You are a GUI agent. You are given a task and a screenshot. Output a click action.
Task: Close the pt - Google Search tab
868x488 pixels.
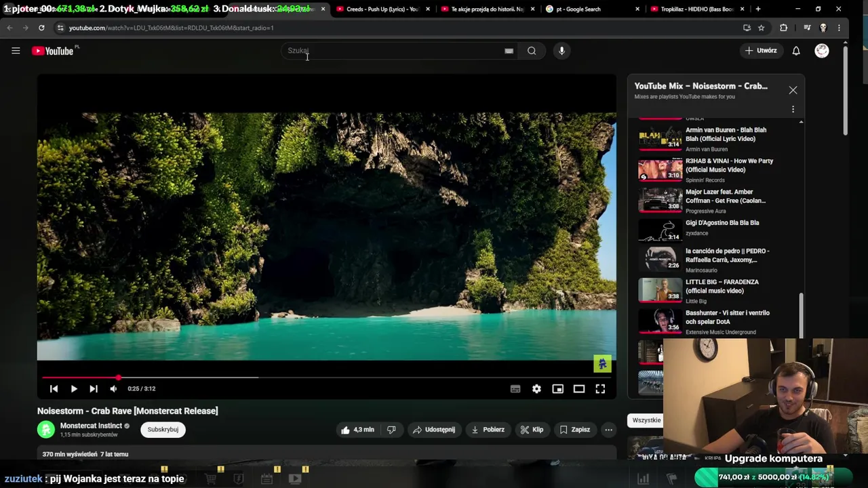tap(637, 9)
